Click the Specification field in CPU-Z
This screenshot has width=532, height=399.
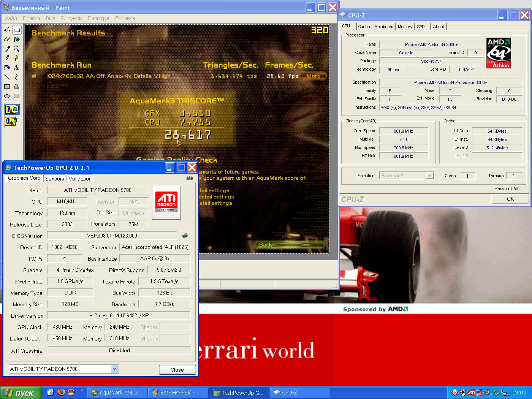click(x=451, y=82)
